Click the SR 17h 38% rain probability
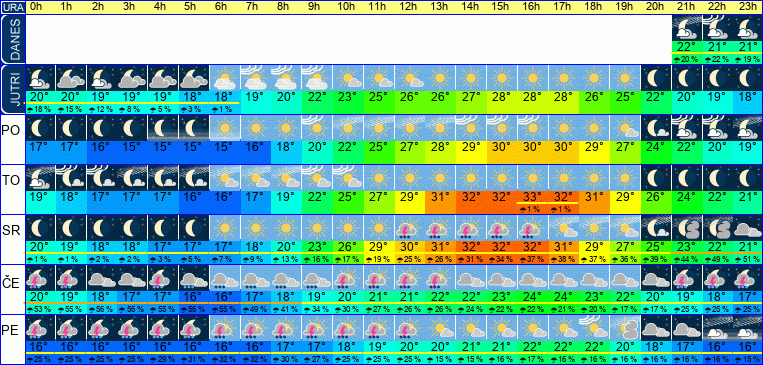Viewport: 763px width, 365px height. (x=564, y=259)
